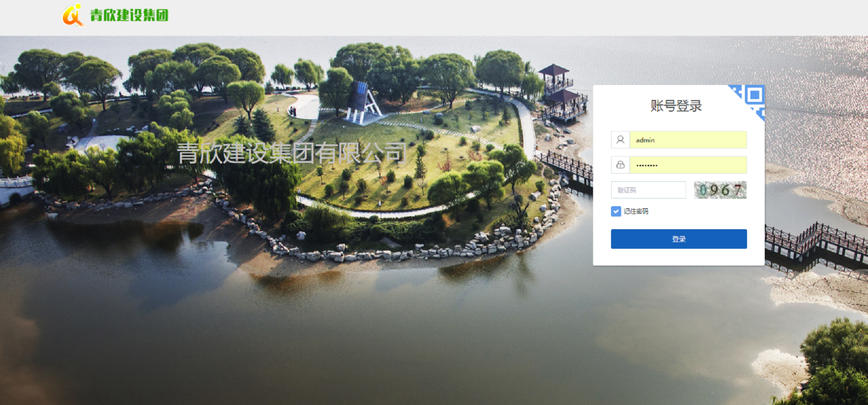Click the padlock icon beside password
Image resolution: width=868 pixels, height=405 pixels.
pyautogui.click(x=620, y=165)
